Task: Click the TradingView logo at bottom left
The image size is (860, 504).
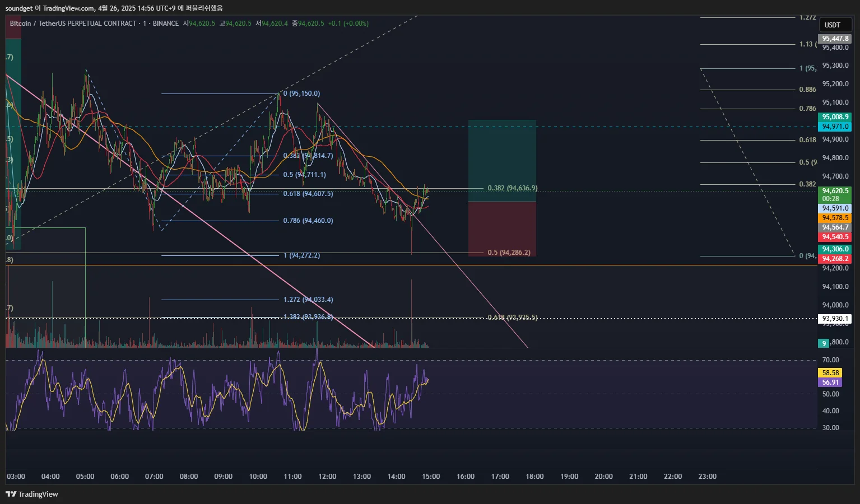Action: [32, 494]
